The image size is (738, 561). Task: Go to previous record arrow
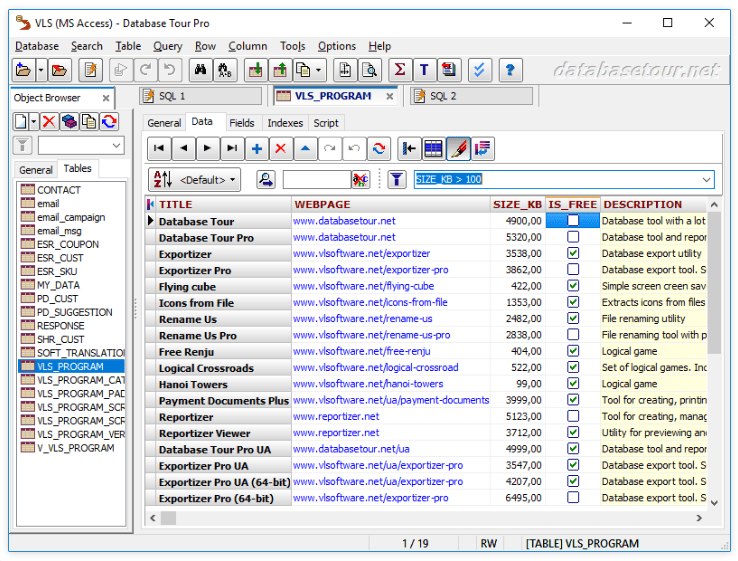[x=184, y=149]
